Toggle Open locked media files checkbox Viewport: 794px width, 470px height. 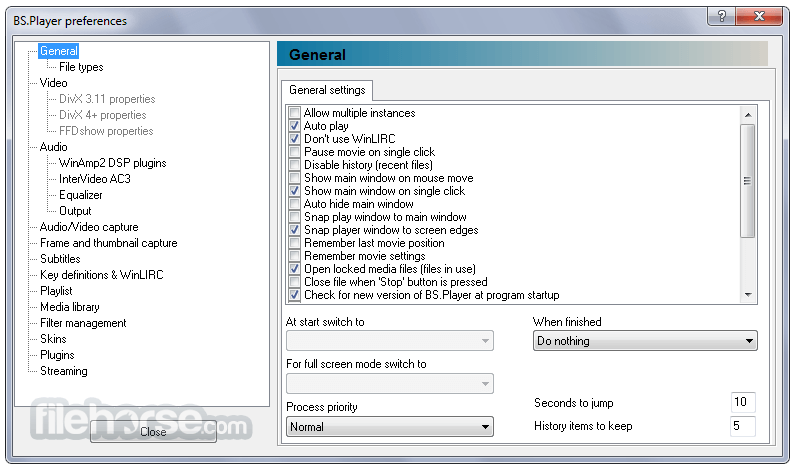pyautogui.click(x=294, y=269)
